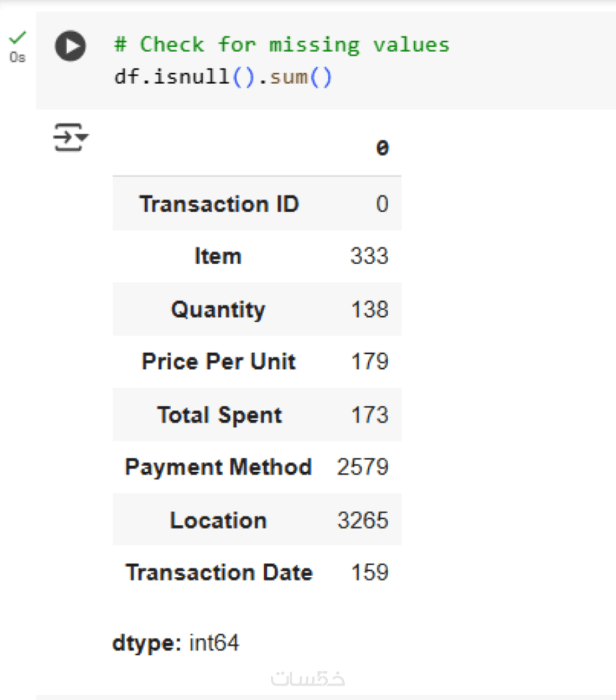616x700 pixels.
Task: Click the Total Spent row label
Action: (219, 415)
